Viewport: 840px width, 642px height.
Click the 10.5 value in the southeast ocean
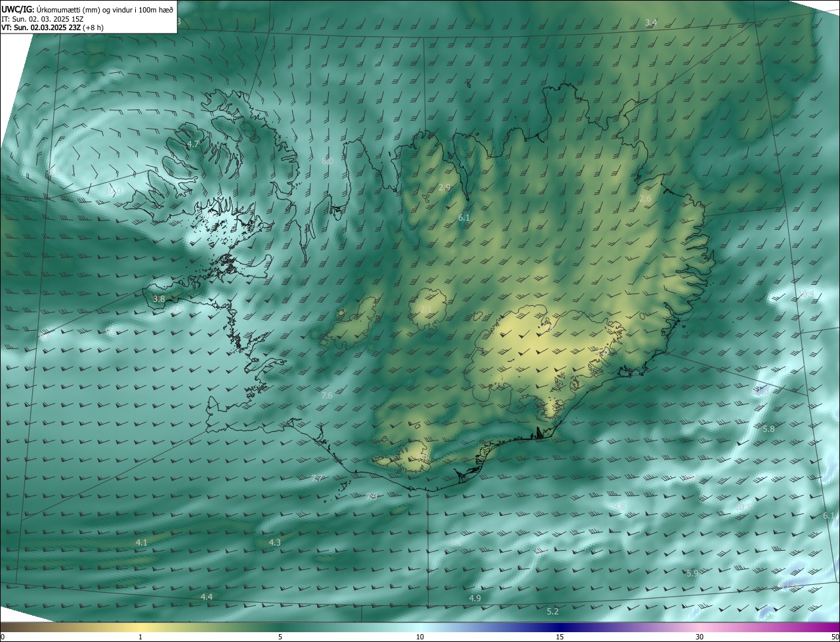coord(742,507)
